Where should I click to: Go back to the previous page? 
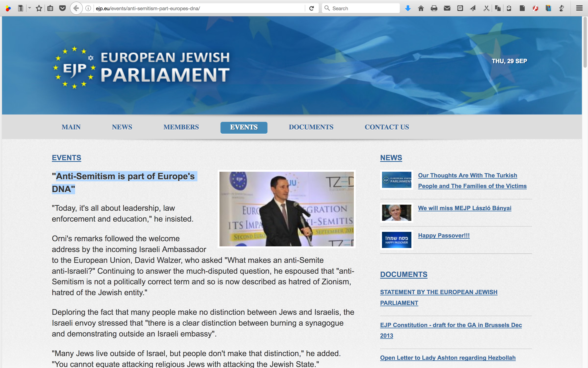[x=76, y=9]
